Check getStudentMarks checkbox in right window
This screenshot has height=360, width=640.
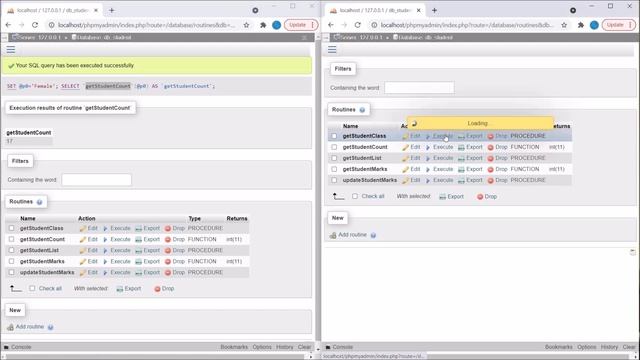tap(334, 169)
